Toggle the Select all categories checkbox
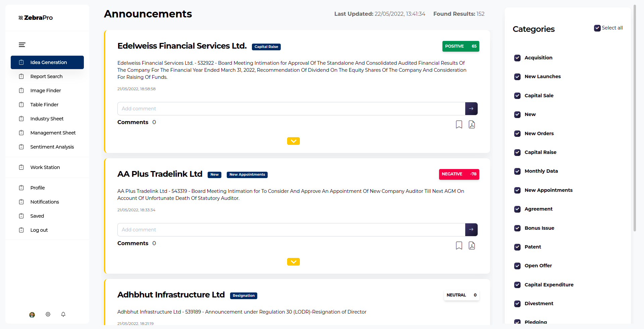The width and height of the screenshot is (644, 329). tap(597, 28)
